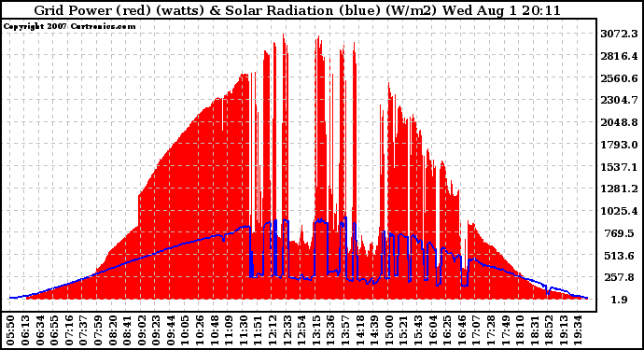The width and height of the screenshot is (644, 350).
Task: Click the 11:30 time label
Action: coord(244,330)
